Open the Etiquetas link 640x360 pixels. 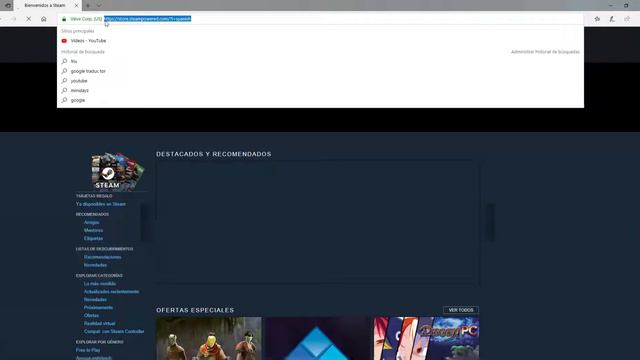pyautogui.click(x=93, y=238)
